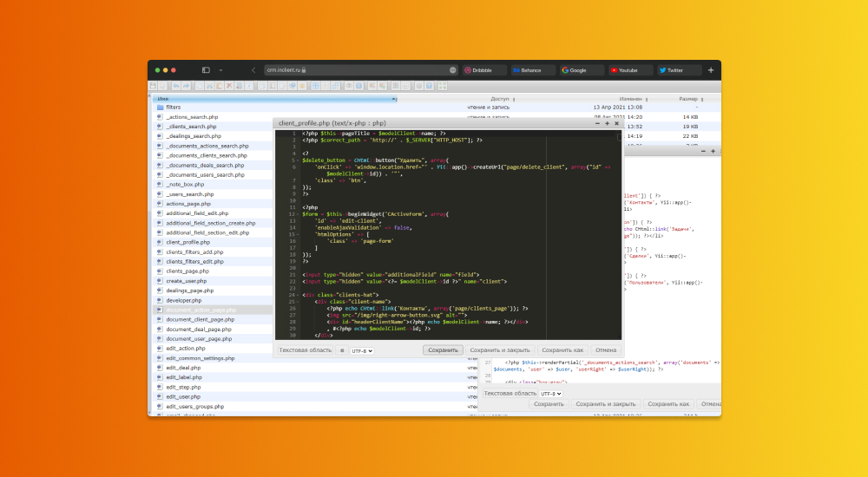Open a new browser tab with plus
The height and width of the screenshot is (477, 868).
point(711,69)
